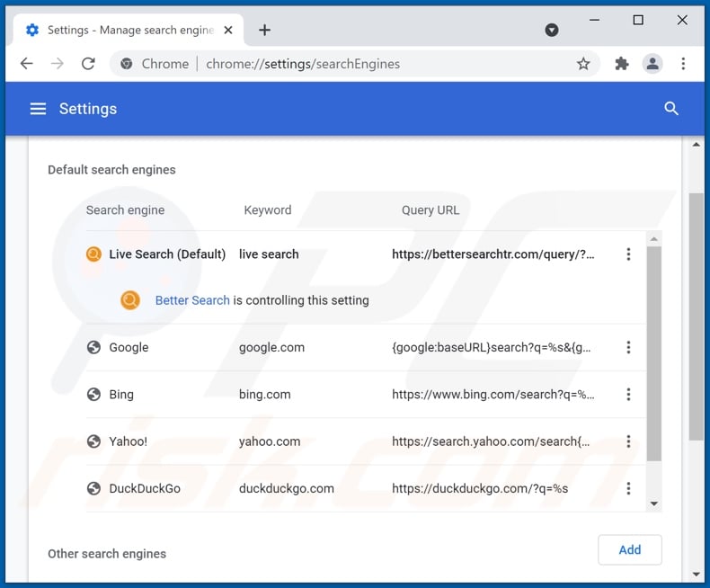
Task: Open more actions for Yahoo!
Action: coord(628,441)
